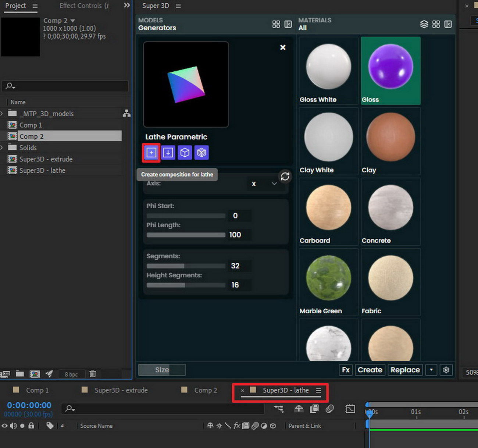478x448 pixels.
Task: Close the Lathe Parametric preview
Action: coord(283,47)
